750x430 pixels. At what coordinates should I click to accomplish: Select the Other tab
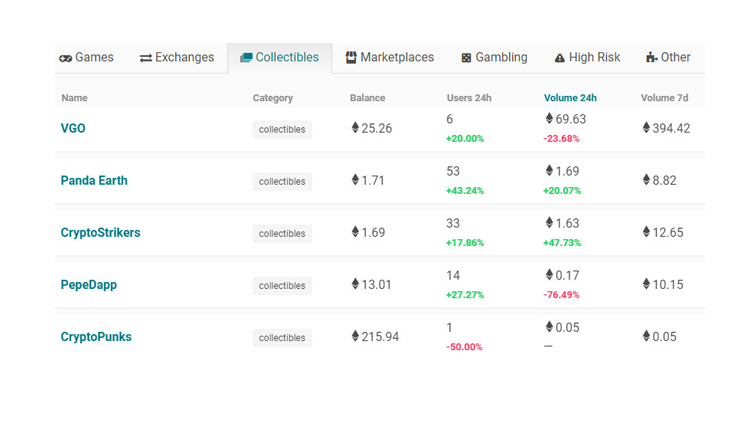click(668, 57)
